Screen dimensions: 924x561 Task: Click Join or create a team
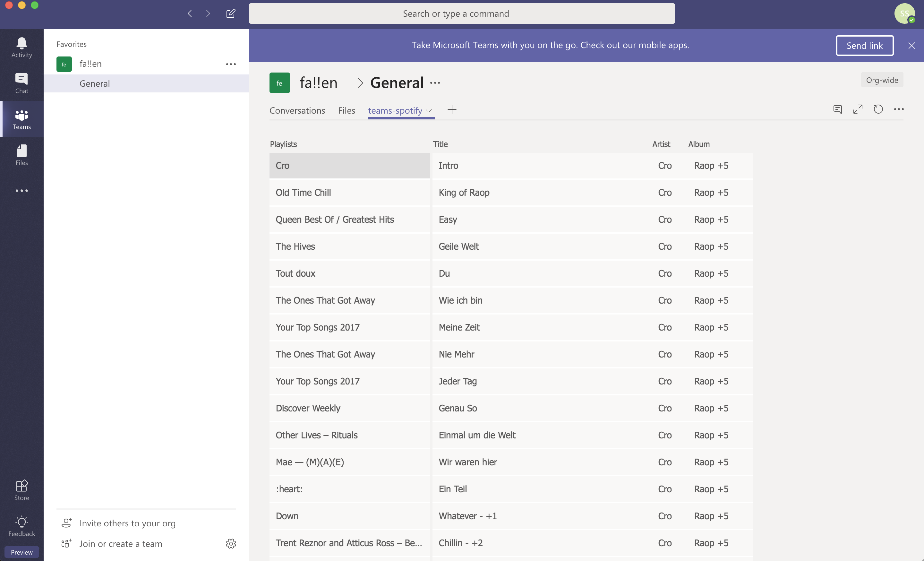click(120, 543)
